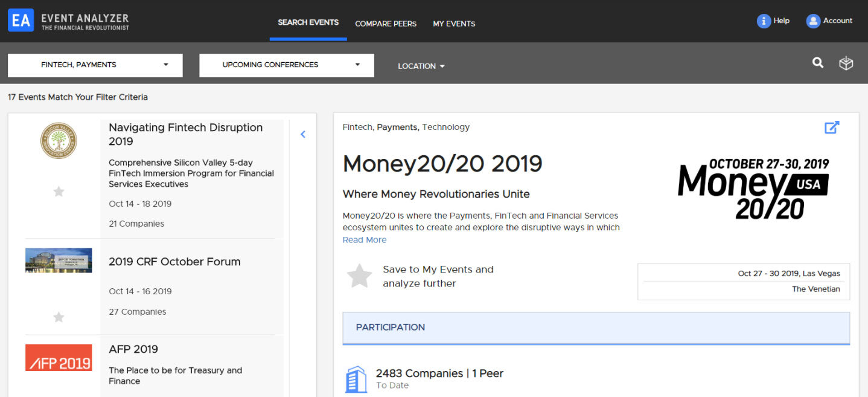Viewport: 868px width, 397px height.
Task: Open the Fintech, Payments category dropdown
Action: point(95,65)
